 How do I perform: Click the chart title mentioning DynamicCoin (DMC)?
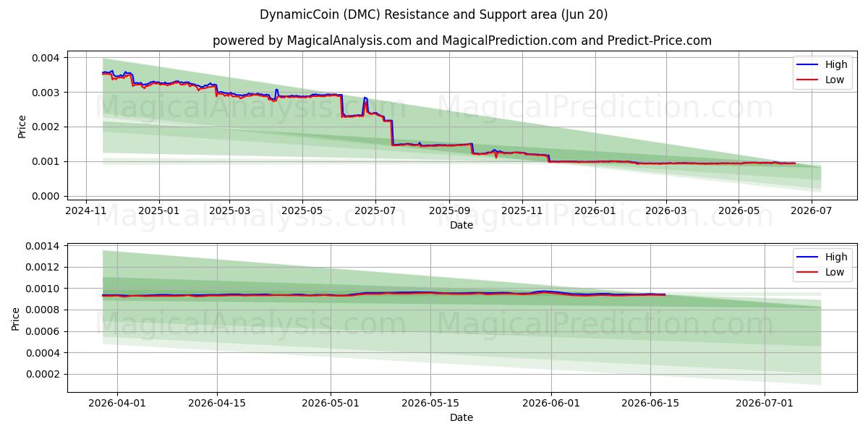pos(434,14)
